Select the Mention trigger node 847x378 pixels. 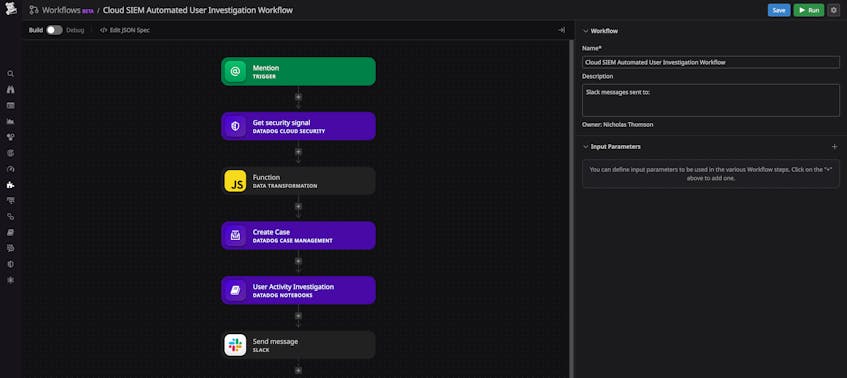298,71
